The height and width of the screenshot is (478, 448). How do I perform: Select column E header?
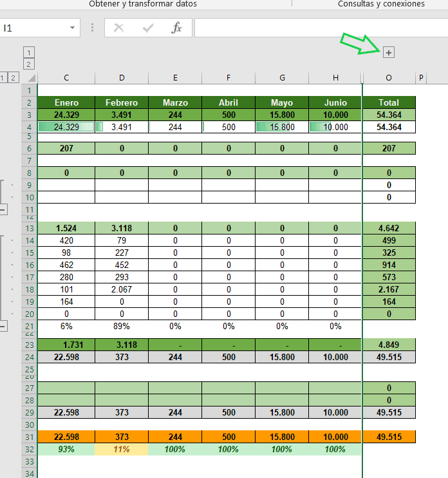(175, 78)
